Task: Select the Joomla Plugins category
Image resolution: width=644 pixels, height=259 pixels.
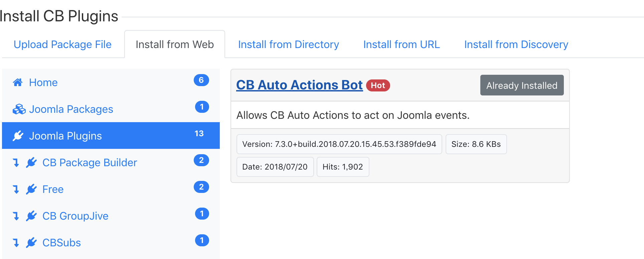Action: tap(111, 136)
